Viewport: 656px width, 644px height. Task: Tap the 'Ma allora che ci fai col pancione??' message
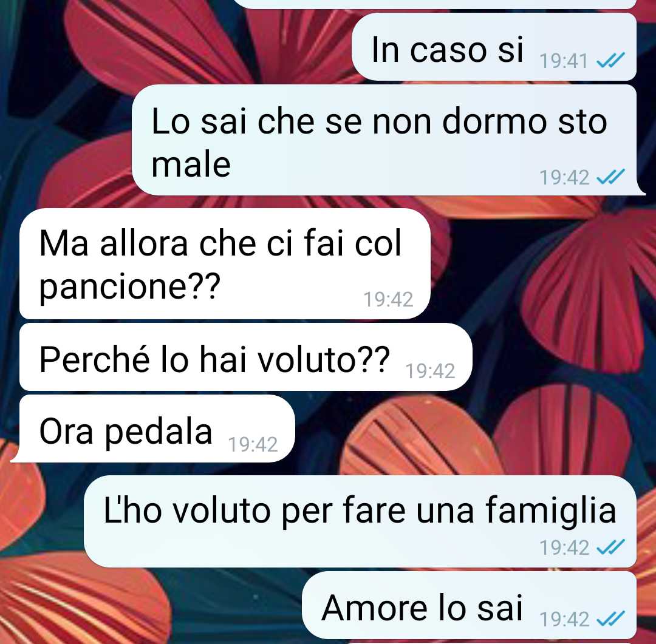click(225, 264)
